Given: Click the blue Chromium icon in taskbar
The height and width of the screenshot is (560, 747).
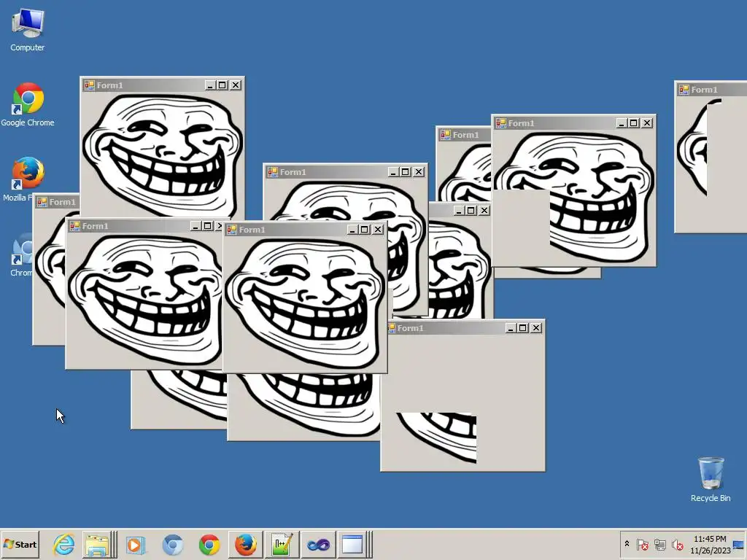Looking at the screenshot, I should coord(172,544).
